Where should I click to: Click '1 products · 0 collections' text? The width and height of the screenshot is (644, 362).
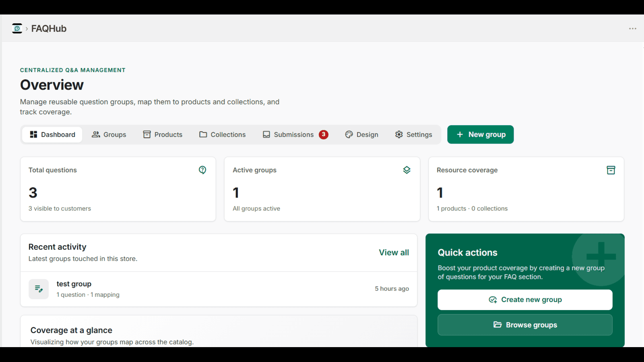[472, 208]
